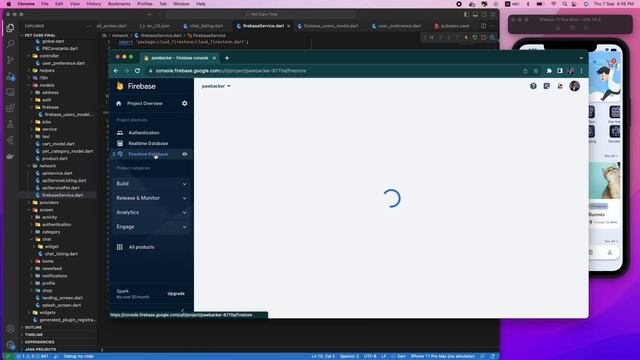640x360 pixels.
Task: Open landing_screen.dart in Explorer
Action: click(62, 298)
